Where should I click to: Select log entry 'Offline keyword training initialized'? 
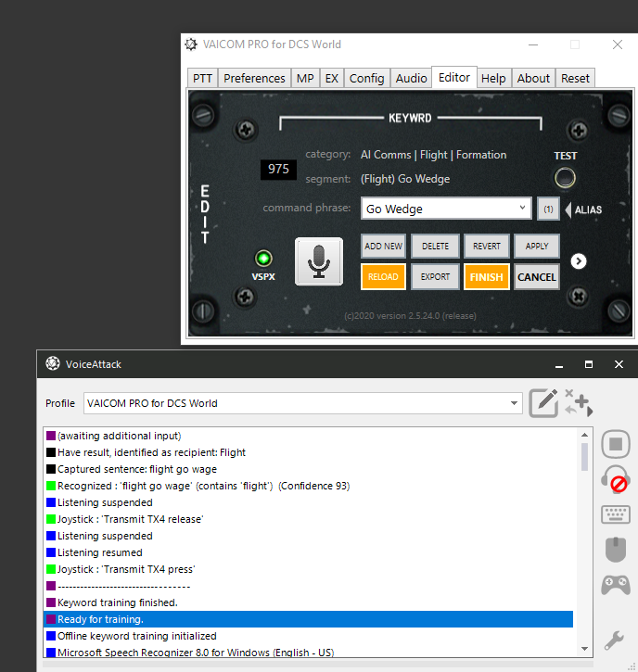pos(308,637)
